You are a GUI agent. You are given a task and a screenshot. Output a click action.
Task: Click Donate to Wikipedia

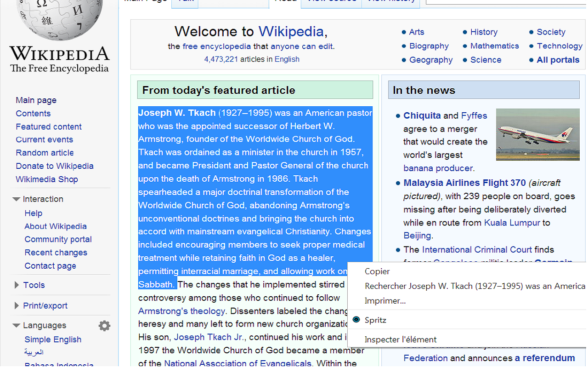click(x=55, y=166)
